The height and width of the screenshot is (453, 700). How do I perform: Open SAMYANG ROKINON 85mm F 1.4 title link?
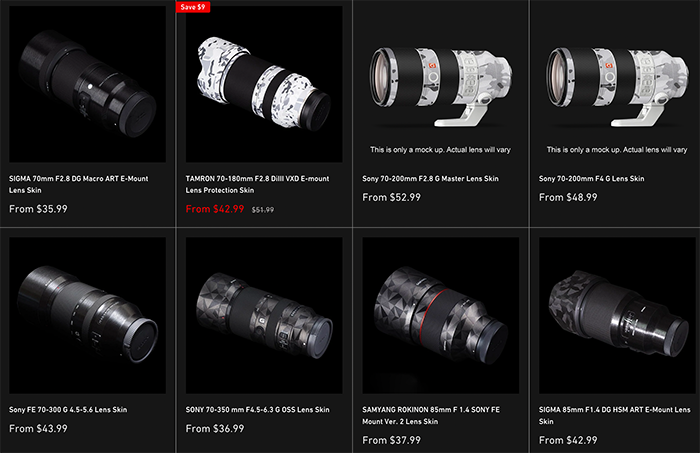[431, 416]
